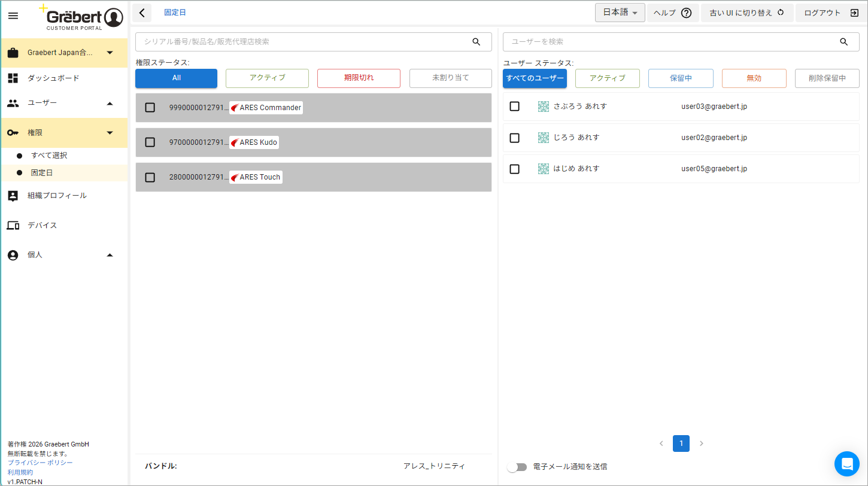
Task: Click the avatar of じろう あれす
Action: [544, 138]
